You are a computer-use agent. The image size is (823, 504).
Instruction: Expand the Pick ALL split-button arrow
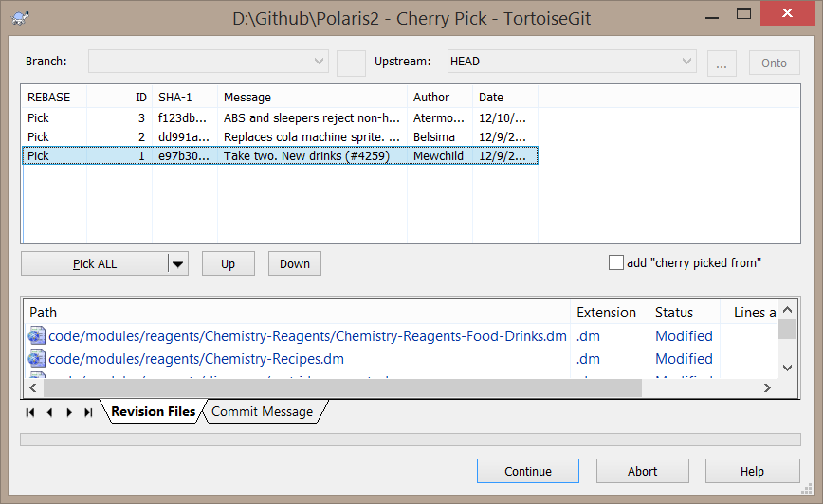[178, 263]
